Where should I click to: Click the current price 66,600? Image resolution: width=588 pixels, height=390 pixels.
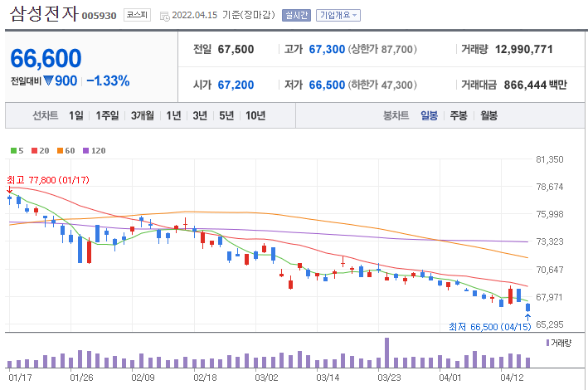click(x=46, y=59)
